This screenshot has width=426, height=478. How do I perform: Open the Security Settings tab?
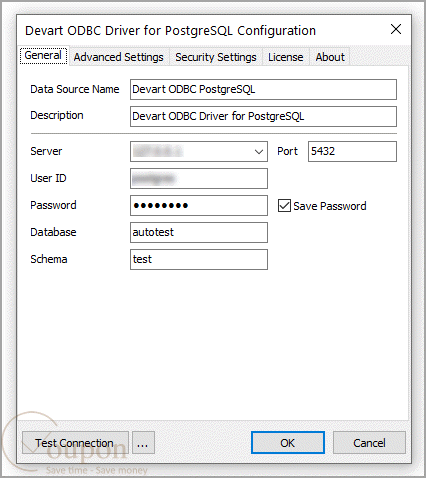point(216,57)
